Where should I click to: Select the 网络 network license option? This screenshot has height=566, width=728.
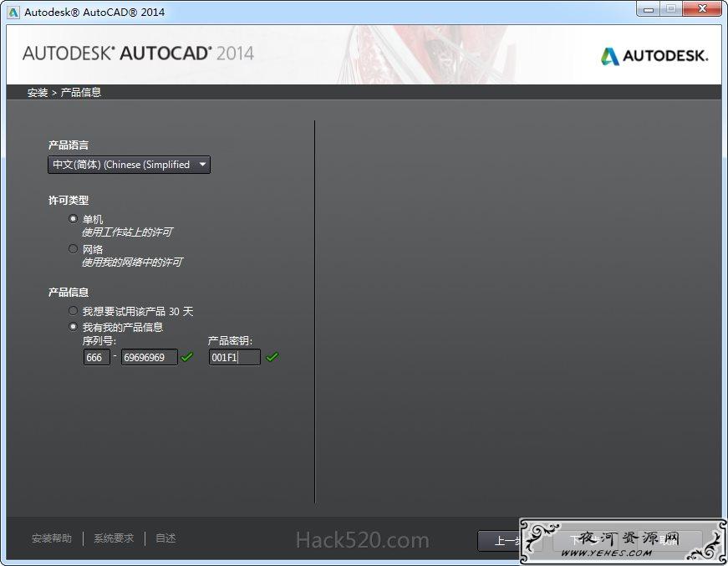[x=73, y=249]
